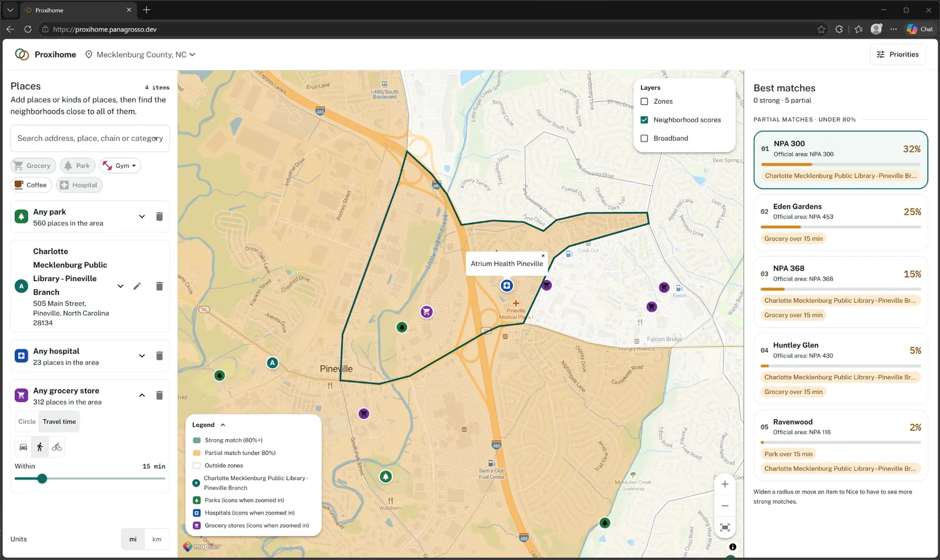Adjust the Within travel time slider

coord(42,479)
